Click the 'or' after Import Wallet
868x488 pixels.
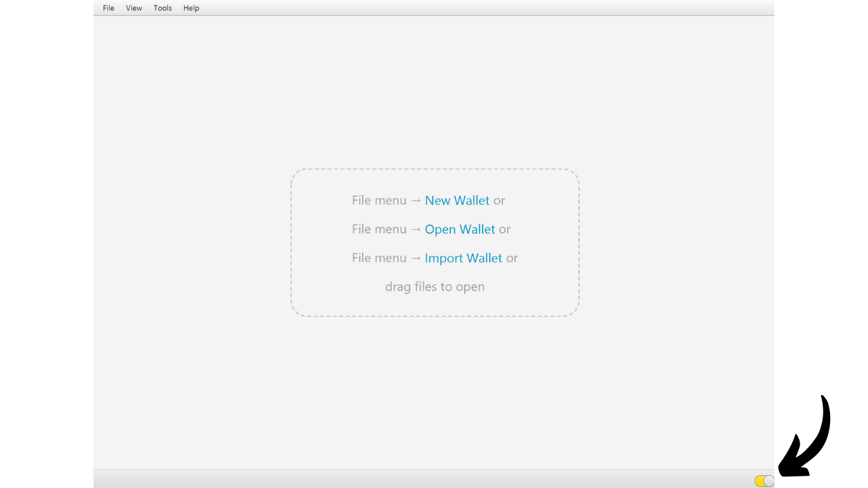pos(512,258)
